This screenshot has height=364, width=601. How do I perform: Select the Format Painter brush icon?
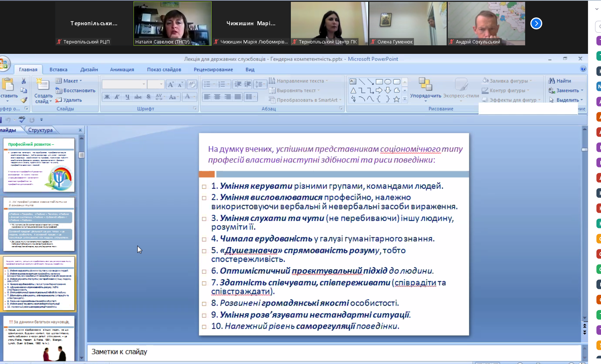click(x=23, y=100)
